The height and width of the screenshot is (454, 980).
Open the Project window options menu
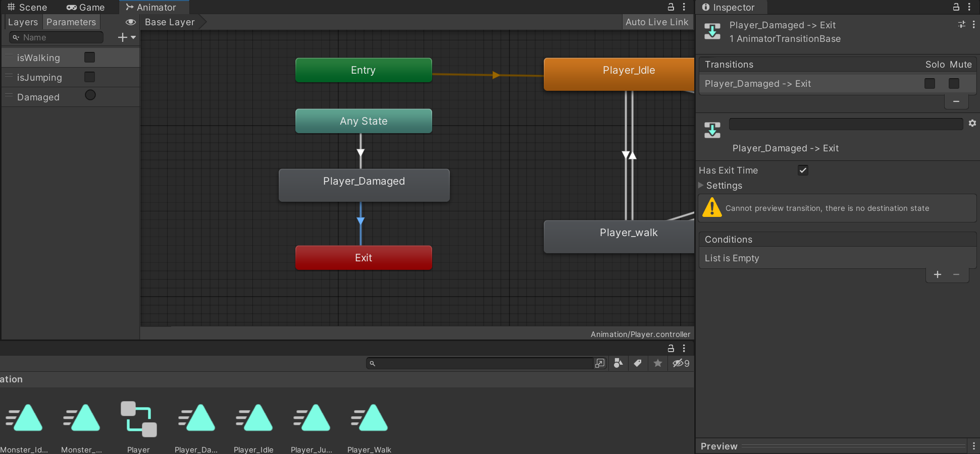pos(684,348)
